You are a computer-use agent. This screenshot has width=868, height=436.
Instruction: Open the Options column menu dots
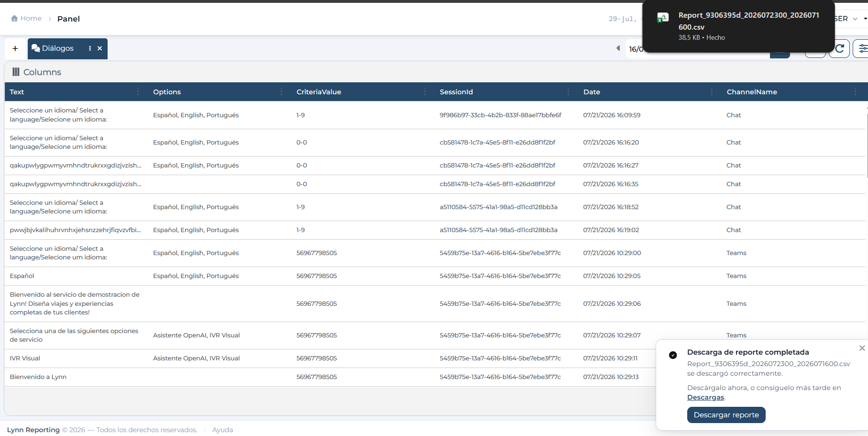click(x=281, y=92)
